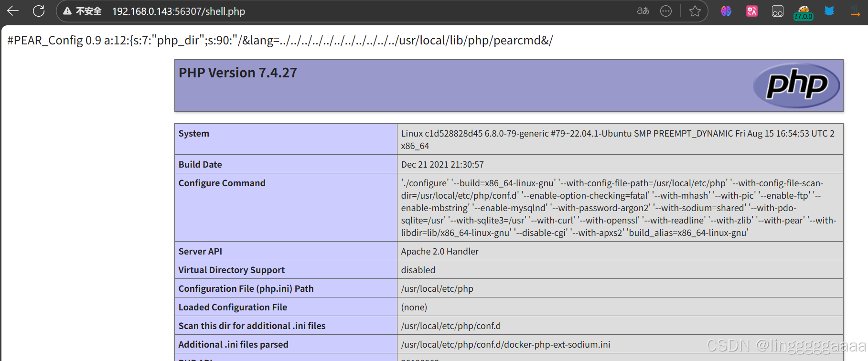Open the purple brain extension icon
This screenshot has height=361, width=868.
726,11
